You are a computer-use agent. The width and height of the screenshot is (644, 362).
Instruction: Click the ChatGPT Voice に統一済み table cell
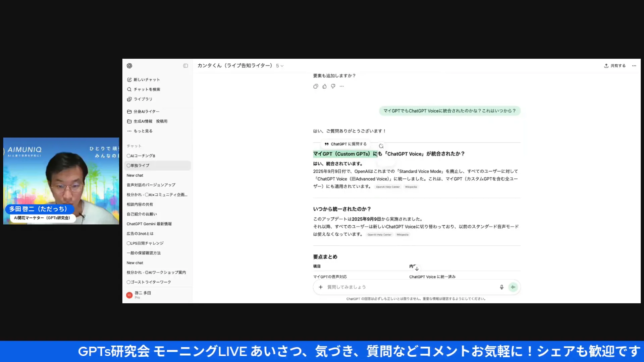[432, 277]
